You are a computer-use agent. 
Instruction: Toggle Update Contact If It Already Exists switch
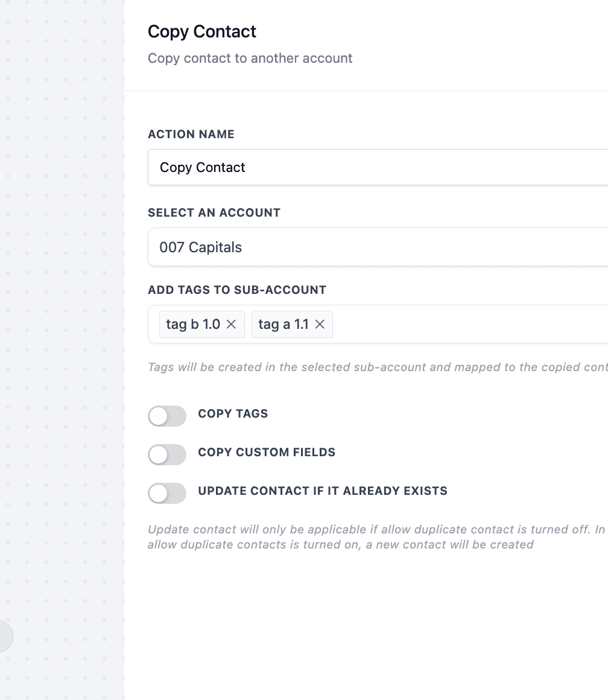coord(167,493)
